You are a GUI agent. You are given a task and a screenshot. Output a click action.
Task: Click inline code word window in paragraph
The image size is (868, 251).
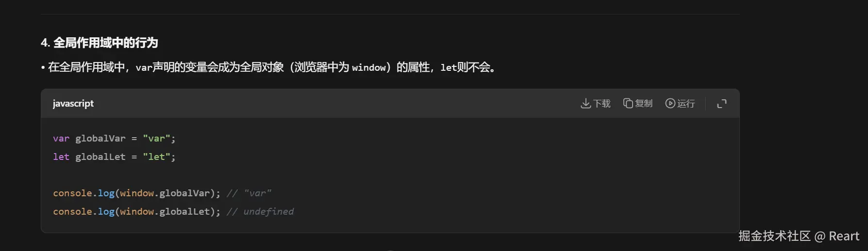[369, 67]
